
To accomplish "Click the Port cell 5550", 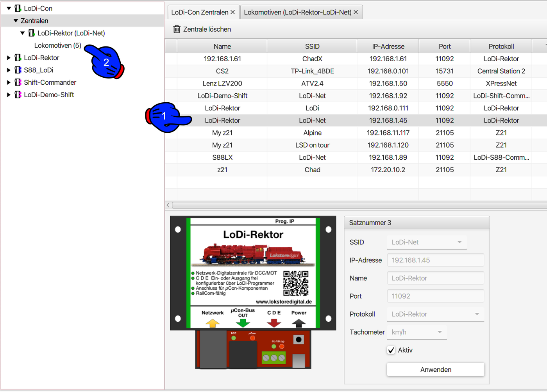I will click(445, 84).
